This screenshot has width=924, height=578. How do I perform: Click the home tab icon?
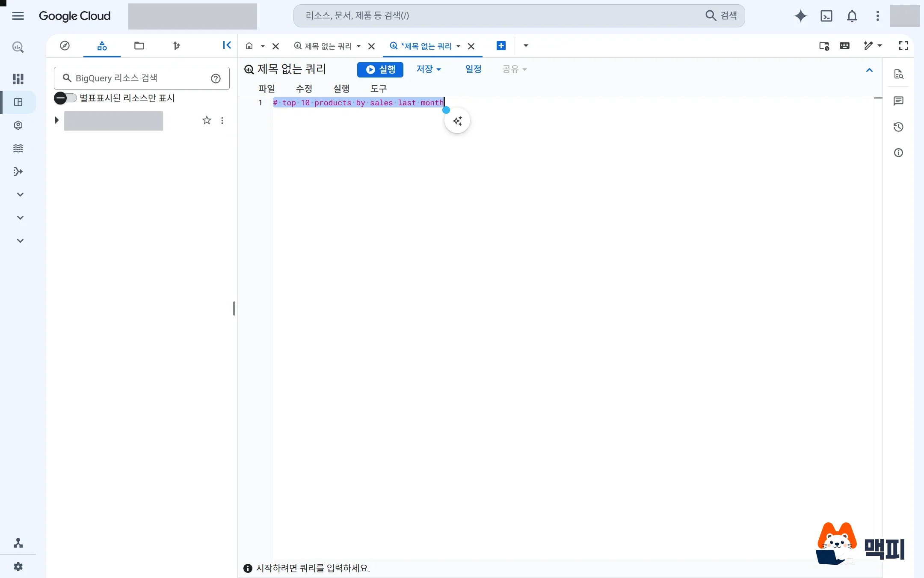click(x=249, y=46)
